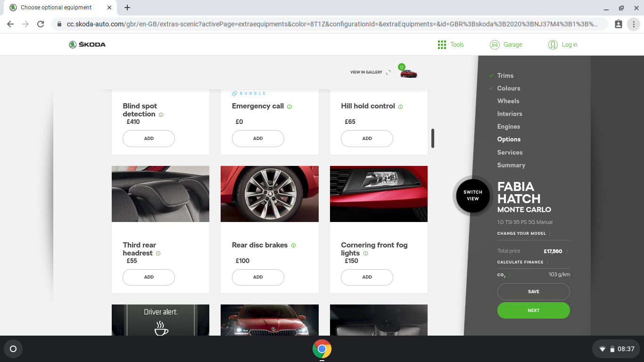The width and height of the screenshot is (644, 362).
Task: Click the site lock icon
Action: coord(59,24)
